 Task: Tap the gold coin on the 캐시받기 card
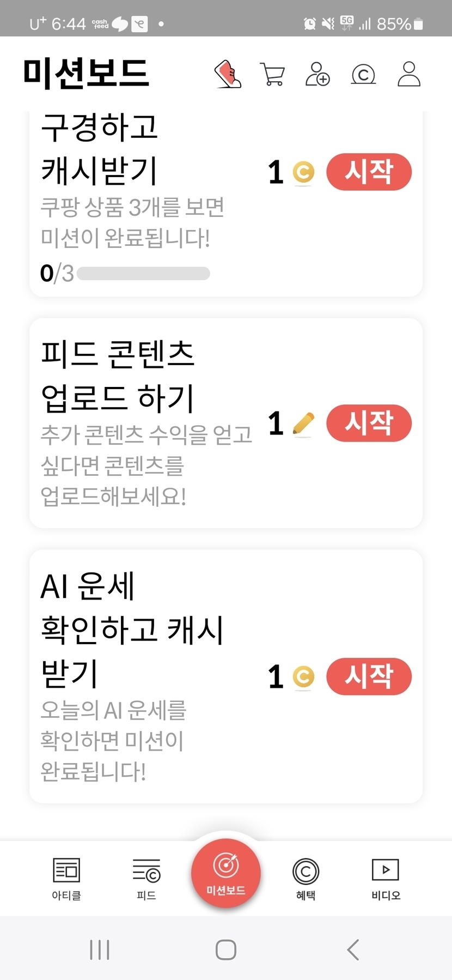coord(303,173)
